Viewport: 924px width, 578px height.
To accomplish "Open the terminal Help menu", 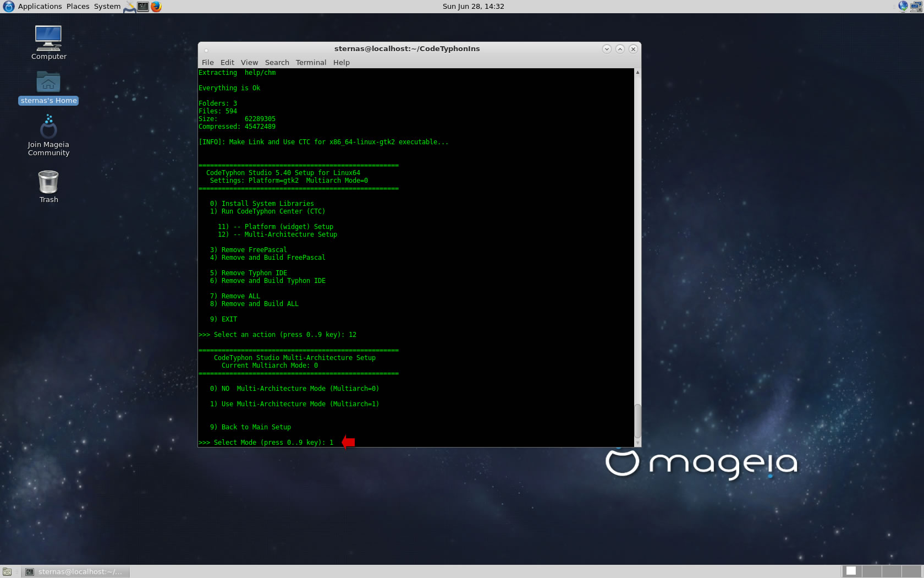I will 341,63.
